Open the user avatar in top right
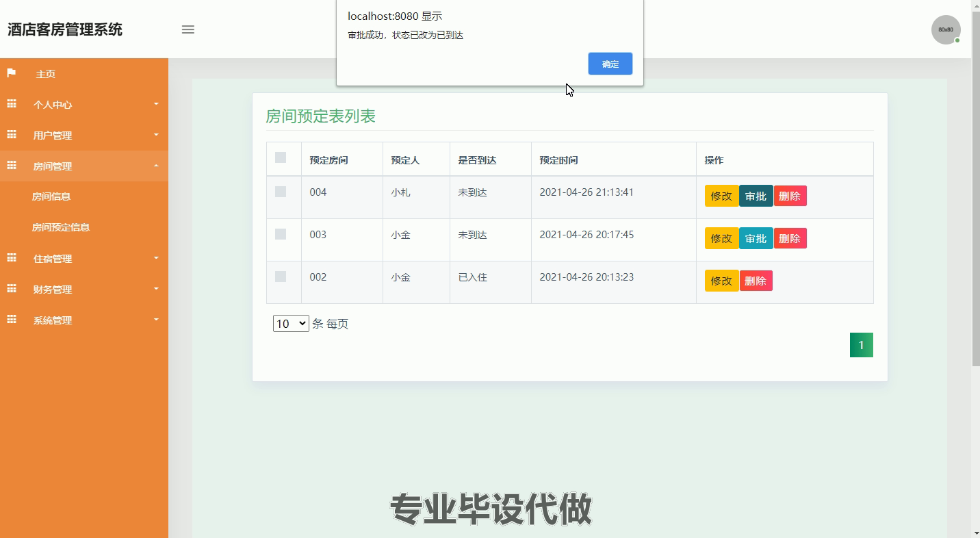Screen dimensions: 980x538 click(x=946, y=29)
